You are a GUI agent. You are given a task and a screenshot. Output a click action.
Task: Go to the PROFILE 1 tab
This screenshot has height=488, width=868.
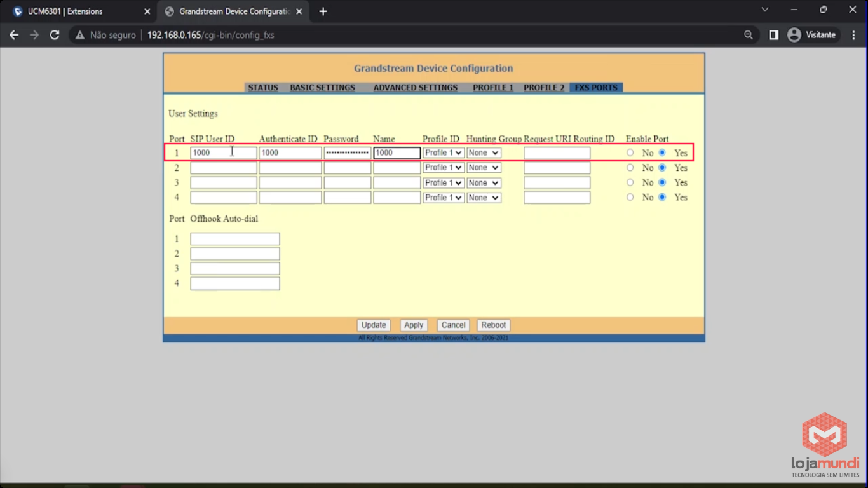[492, 88]
